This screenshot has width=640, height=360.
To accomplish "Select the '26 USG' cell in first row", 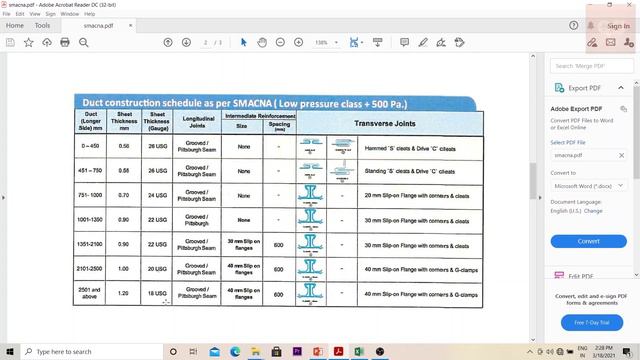I will 157,146.
